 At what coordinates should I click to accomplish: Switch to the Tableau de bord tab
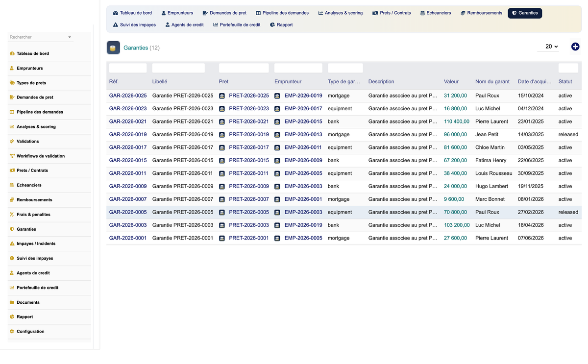coord(132,13)
